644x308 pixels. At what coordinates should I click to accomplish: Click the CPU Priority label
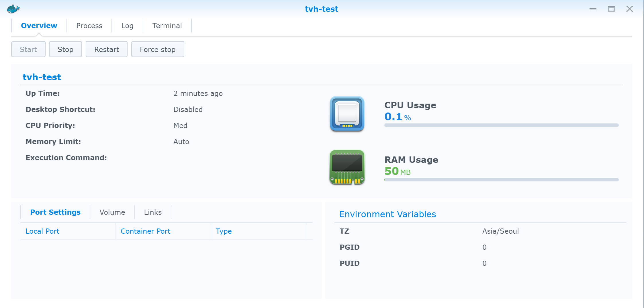click(50, 125)
